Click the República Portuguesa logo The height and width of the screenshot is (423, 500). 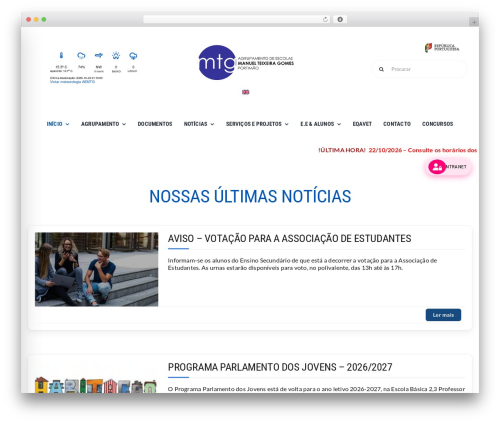(x=442, y=48)
